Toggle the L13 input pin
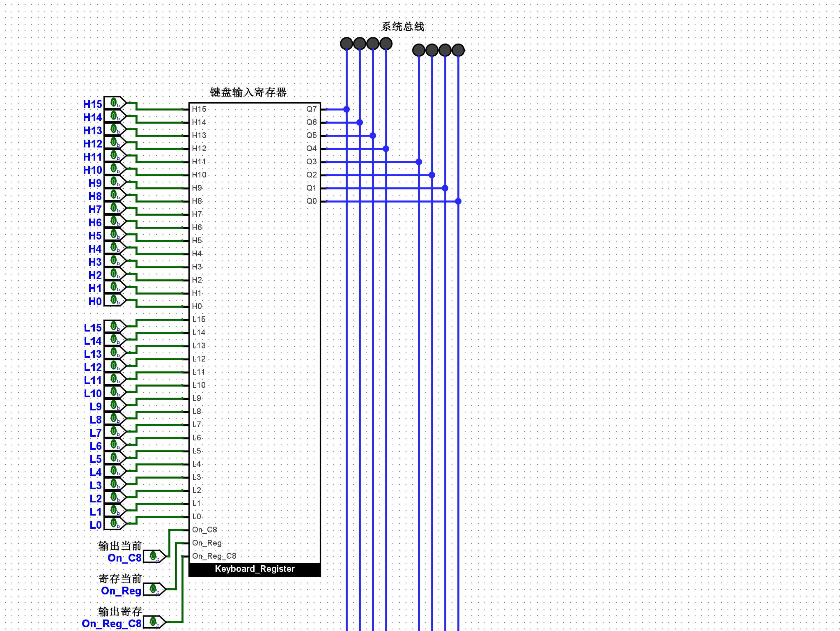 (x=115, y=352)
